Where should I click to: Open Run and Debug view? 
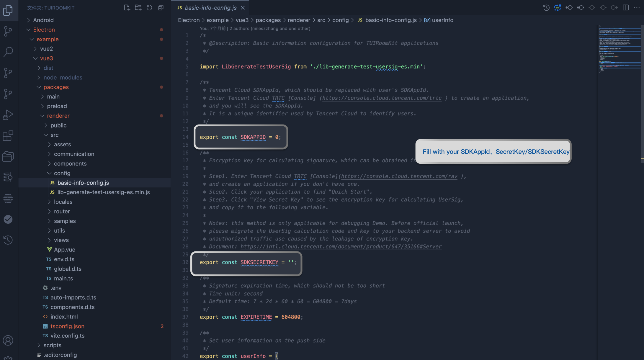pyautogui.click(x=8, y=115)
